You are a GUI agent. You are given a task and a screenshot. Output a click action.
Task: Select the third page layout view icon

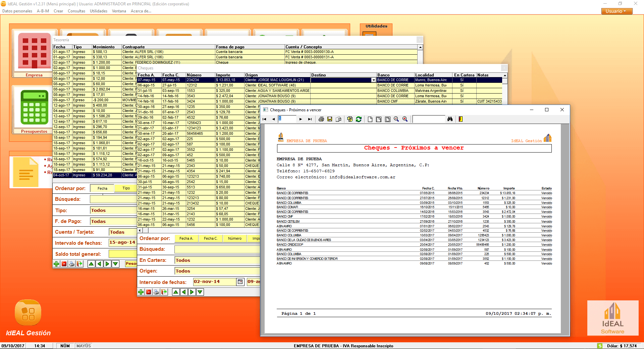pyautogui.click(x=387, y=119)
